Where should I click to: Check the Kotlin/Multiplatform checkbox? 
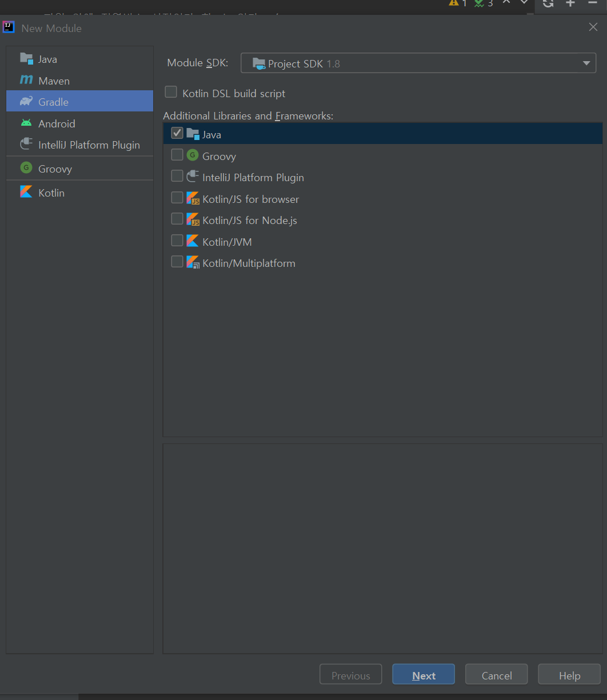pos(177,262)
